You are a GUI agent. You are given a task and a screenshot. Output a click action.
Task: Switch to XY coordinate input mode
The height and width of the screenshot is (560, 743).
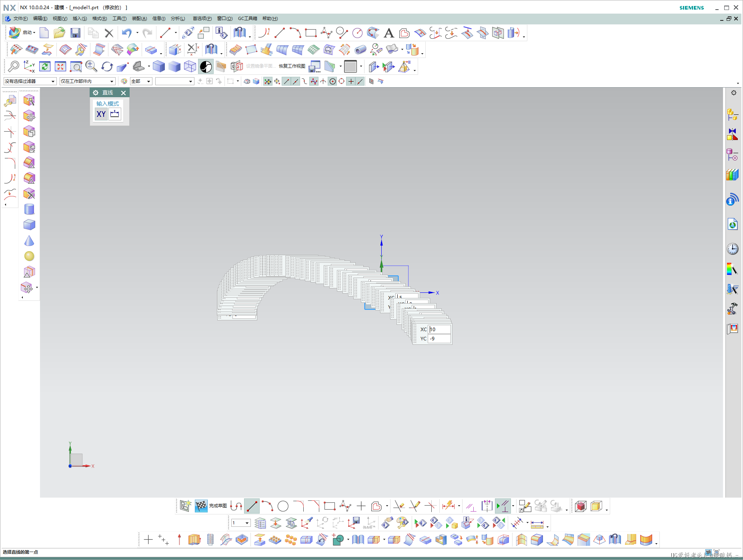(x=101, y=114)
